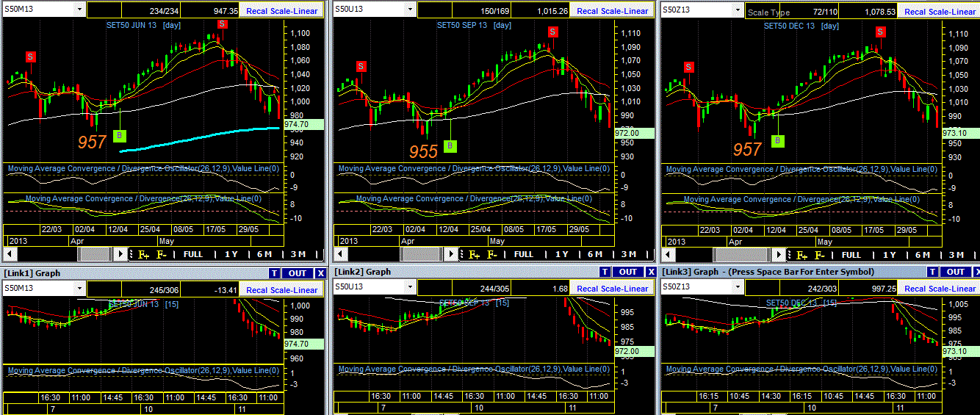This screenshot has width=980, height=415.
Task: Click scroll right arrow on S50M13 daily chart
Action: pos(121,253)
